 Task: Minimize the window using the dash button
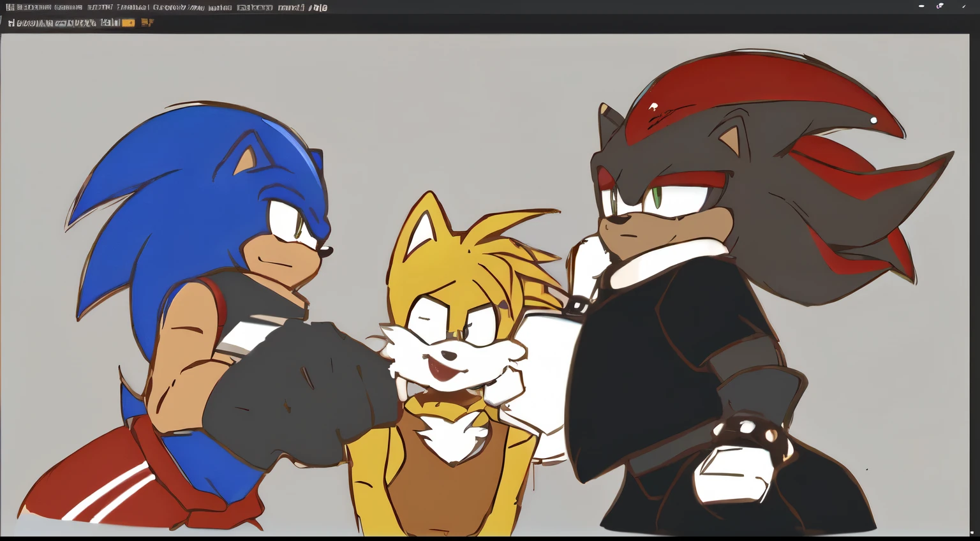click(x=921, y=6)
